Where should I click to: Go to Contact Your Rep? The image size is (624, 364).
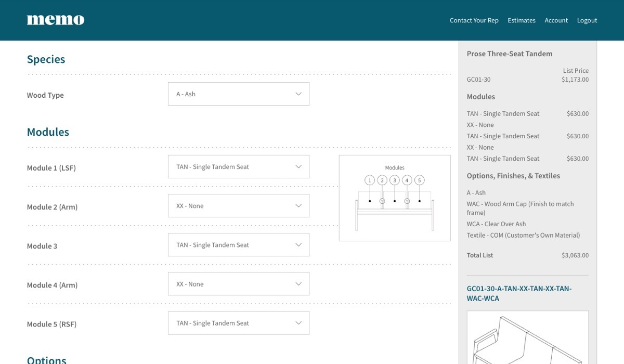point(474,20)
